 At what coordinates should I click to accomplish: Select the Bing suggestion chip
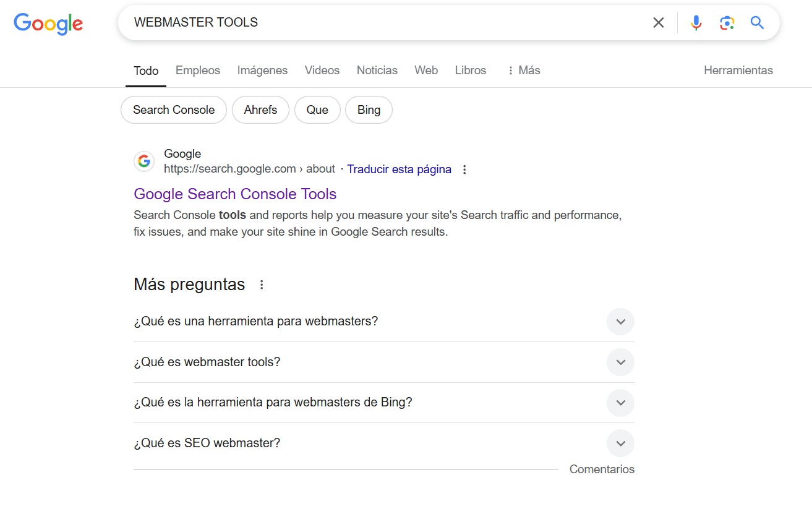[369, 110]
